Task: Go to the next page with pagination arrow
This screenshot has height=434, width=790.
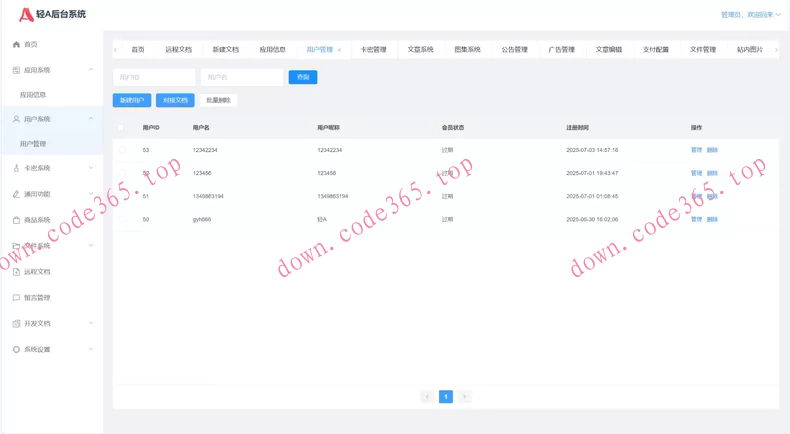Action: click(x=465, y=397)
